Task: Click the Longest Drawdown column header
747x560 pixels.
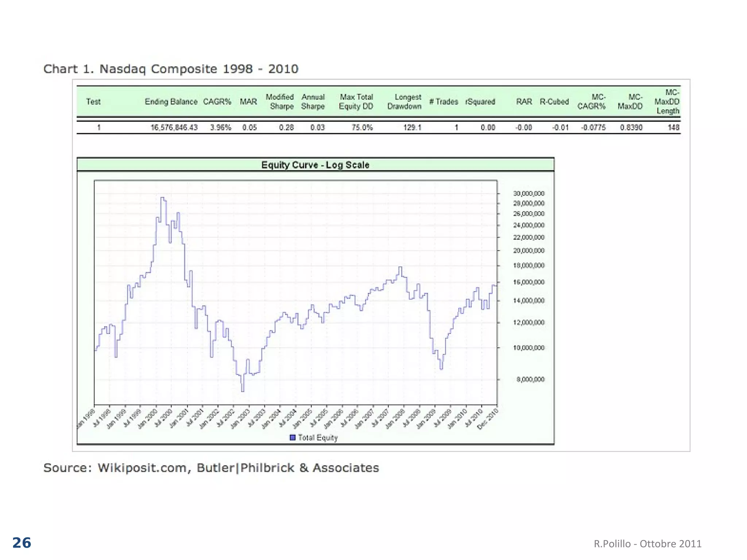Action: click(404, 102)
